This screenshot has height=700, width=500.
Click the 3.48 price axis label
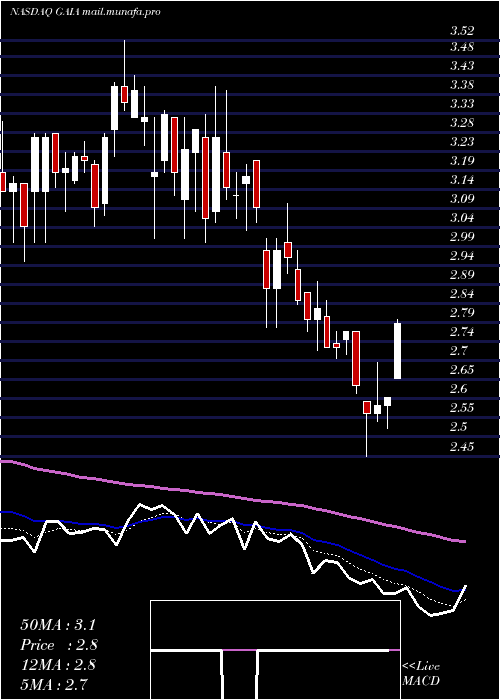462,46
